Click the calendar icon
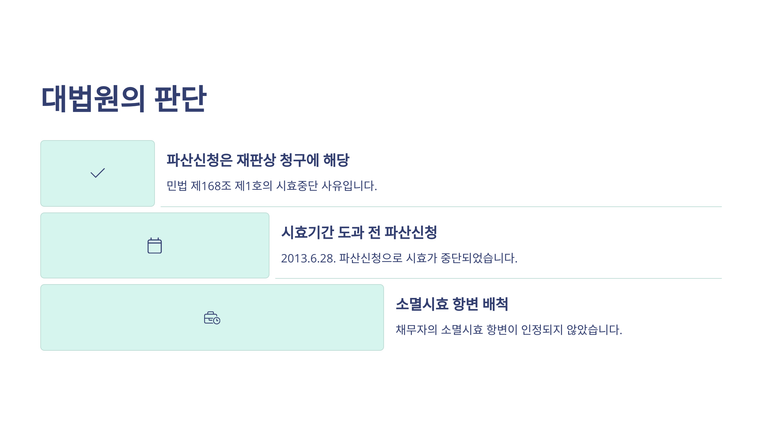This screenshot has width=768, height=432. 155,246
